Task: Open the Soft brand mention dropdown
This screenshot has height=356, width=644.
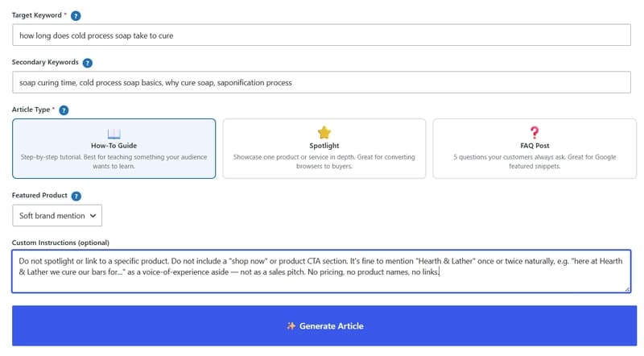Action: pos(57,215)
